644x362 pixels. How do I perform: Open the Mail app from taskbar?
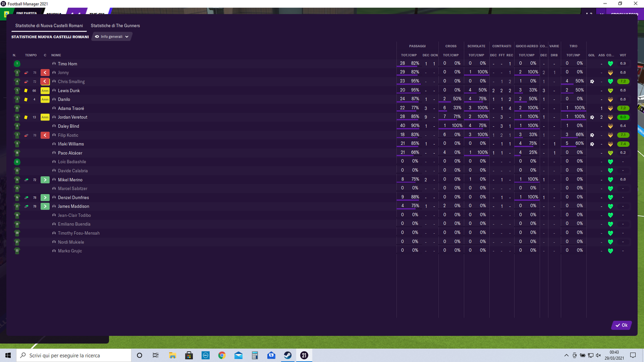click(238, 355)
